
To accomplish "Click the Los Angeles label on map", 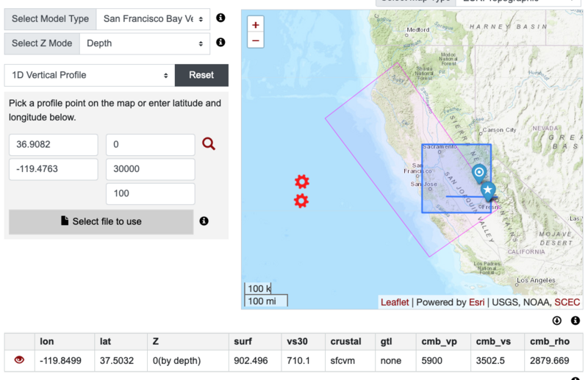I will (536, 280).
